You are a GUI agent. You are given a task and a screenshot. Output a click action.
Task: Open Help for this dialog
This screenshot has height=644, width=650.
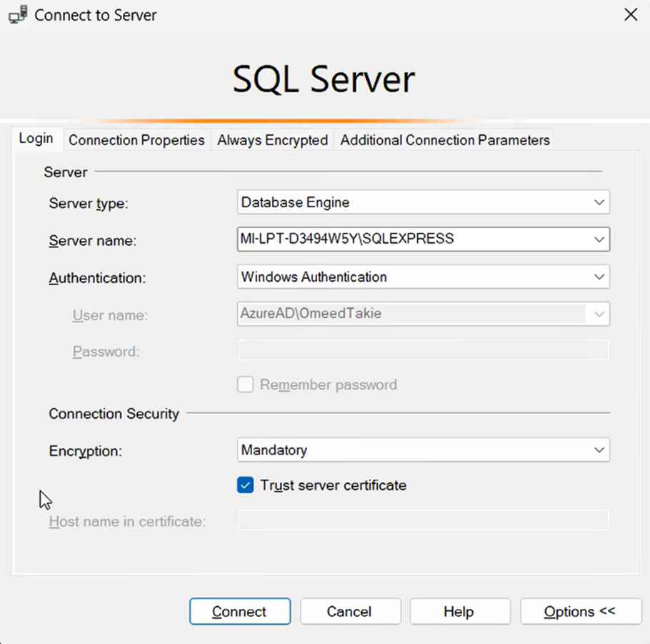point(460,611)
